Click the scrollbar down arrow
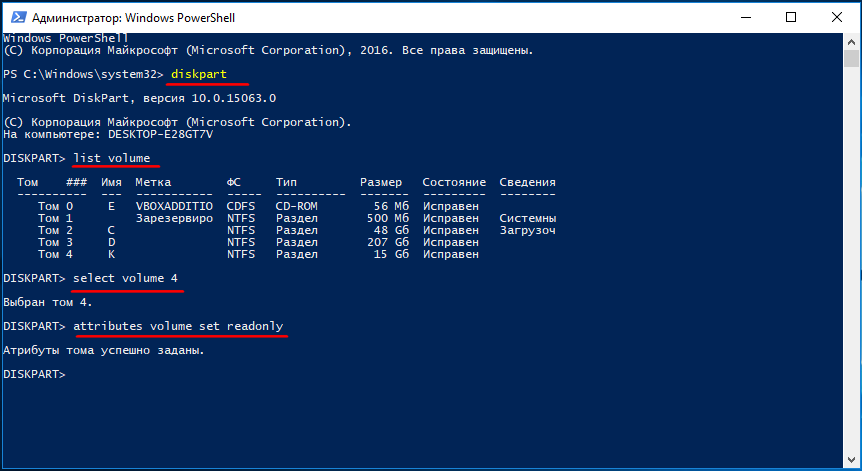 [x=851, y=459]
